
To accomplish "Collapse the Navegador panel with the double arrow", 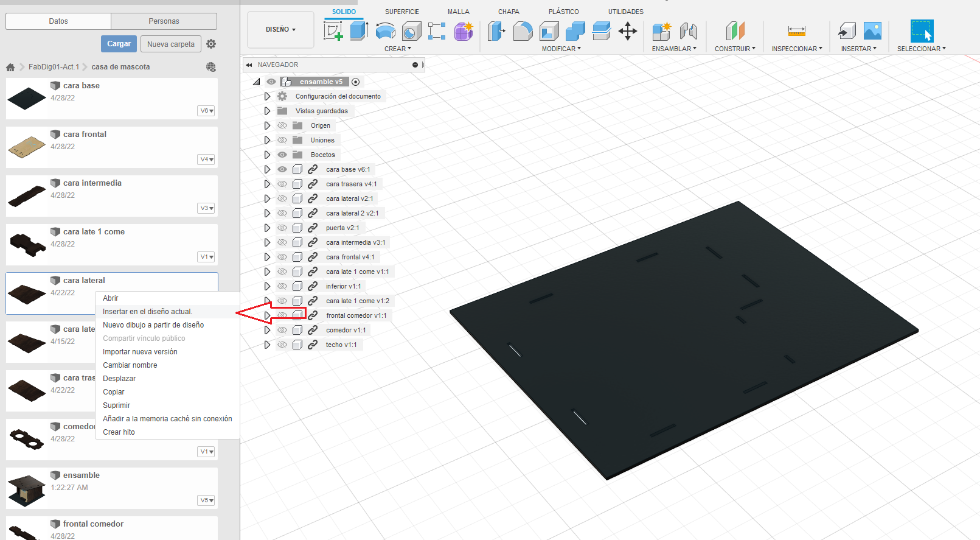I will pos(249,65).
